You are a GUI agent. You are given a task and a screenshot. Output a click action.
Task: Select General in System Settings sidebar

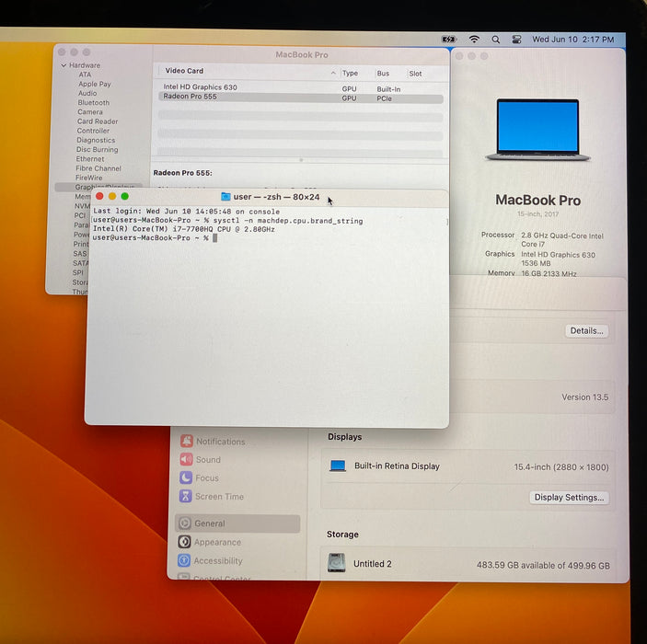(237, 523)
